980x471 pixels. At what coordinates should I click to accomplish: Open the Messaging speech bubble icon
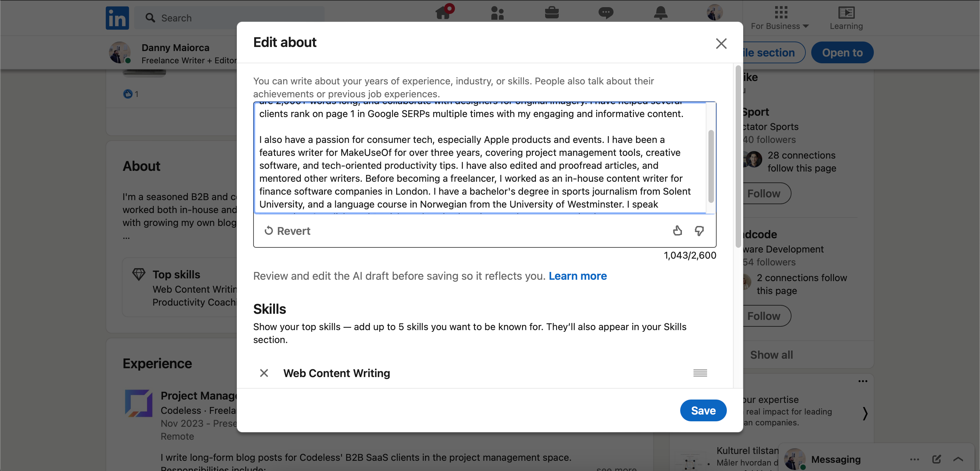[x=606, y=13]
